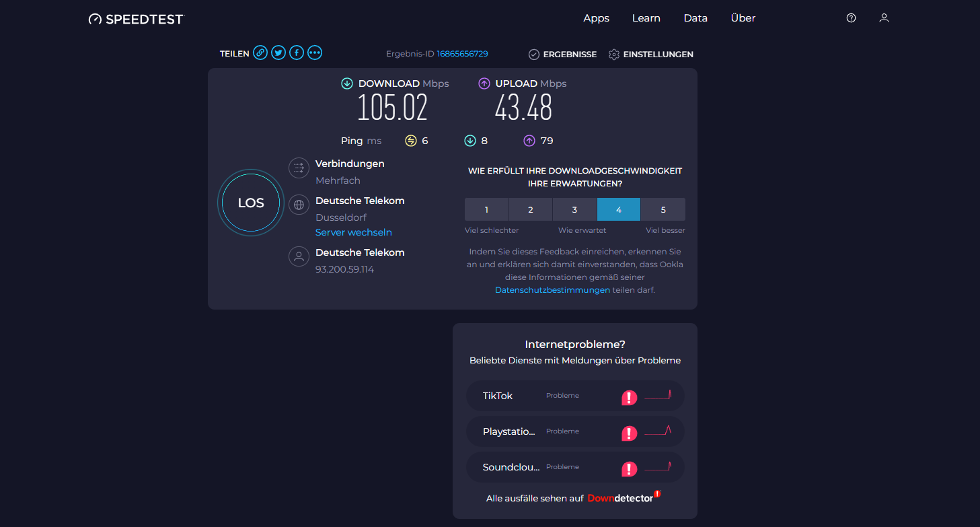
Task: Click the Verbindungen connections icon
Action: point(299,168)
